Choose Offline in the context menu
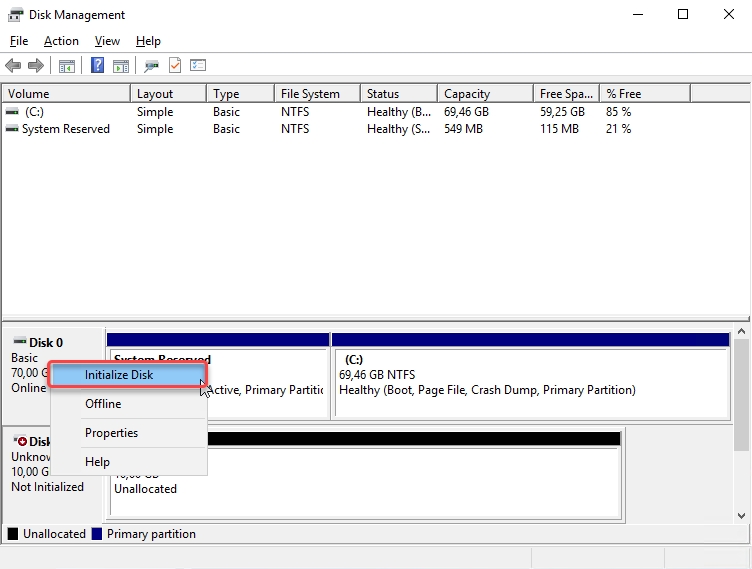This screenshot has height=569, width=752. coord(103,404)
